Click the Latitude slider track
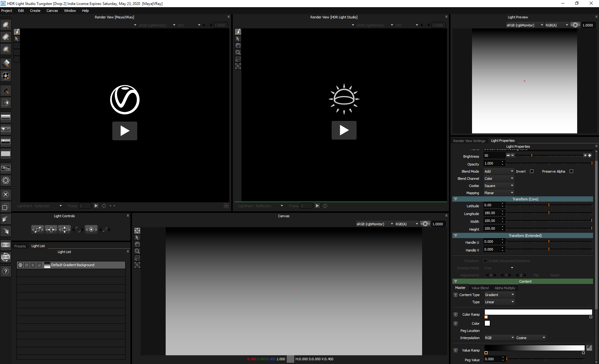This screenshot has height=364, width=599. click(549, 205)
